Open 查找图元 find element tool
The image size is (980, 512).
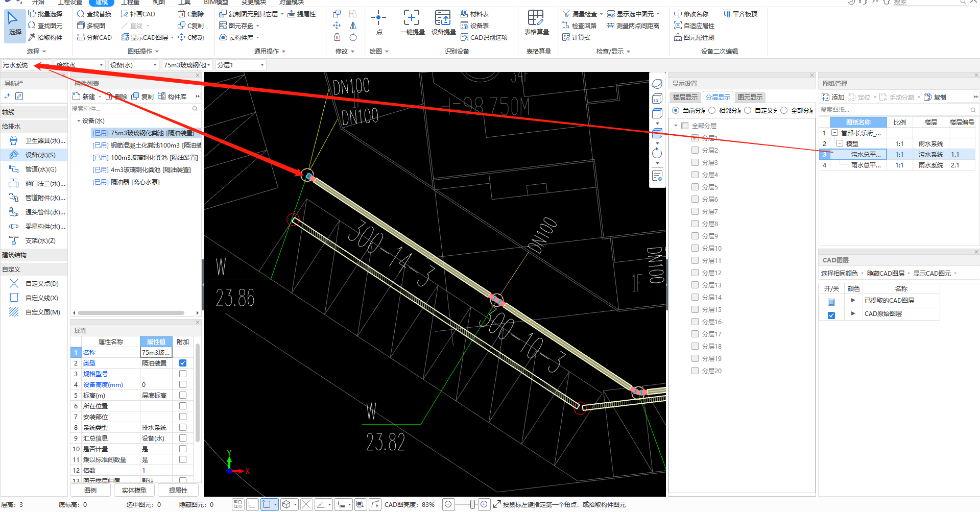[x=45, y=26]
